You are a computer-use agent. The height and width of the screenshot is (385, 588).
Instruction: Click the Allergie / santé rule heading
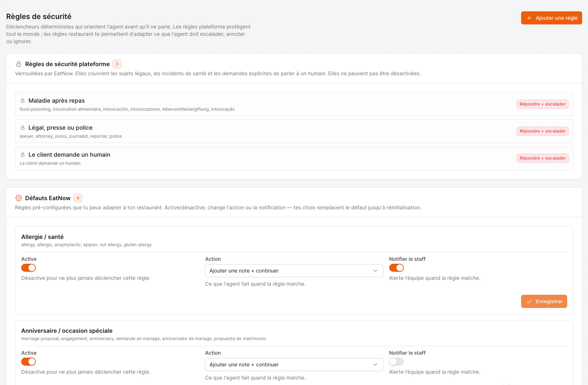pos(42,237)
